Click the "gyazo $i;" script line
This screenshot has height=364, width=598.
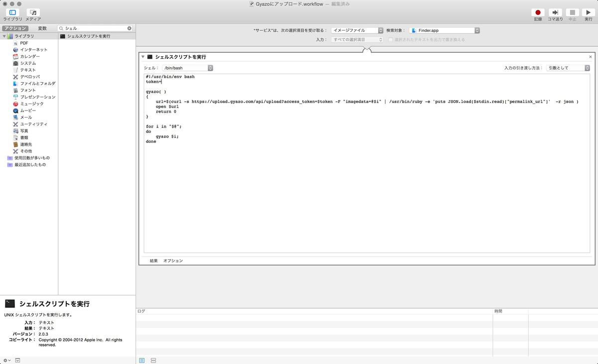167,136
